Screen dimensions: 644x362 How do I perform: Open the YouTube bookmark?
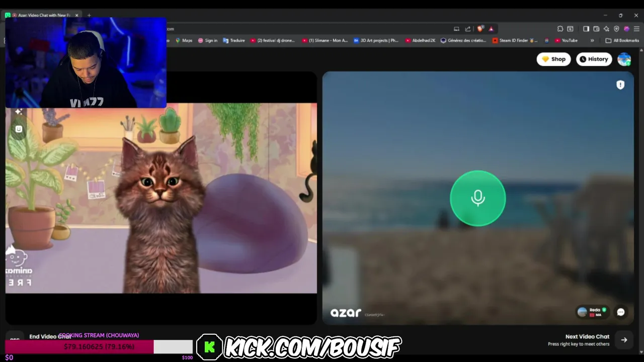tap(566, 40)
